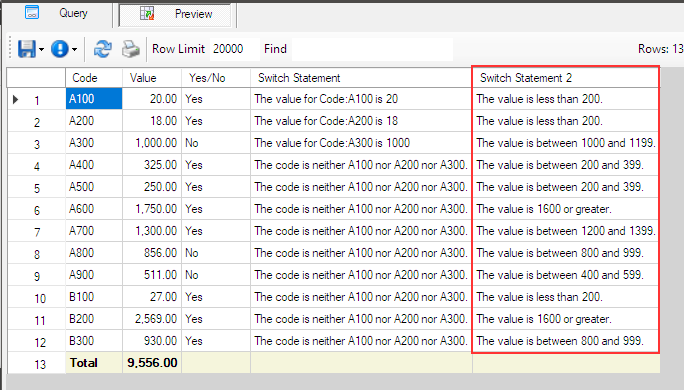Select the cell A700
Viewport: 684px width, 390px height.
(x=94, y=231)
